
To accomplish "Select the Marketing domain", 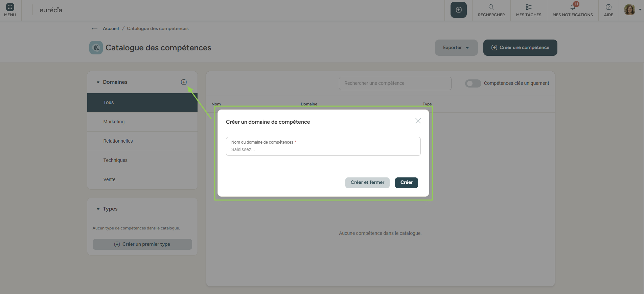I will point(114,122).
